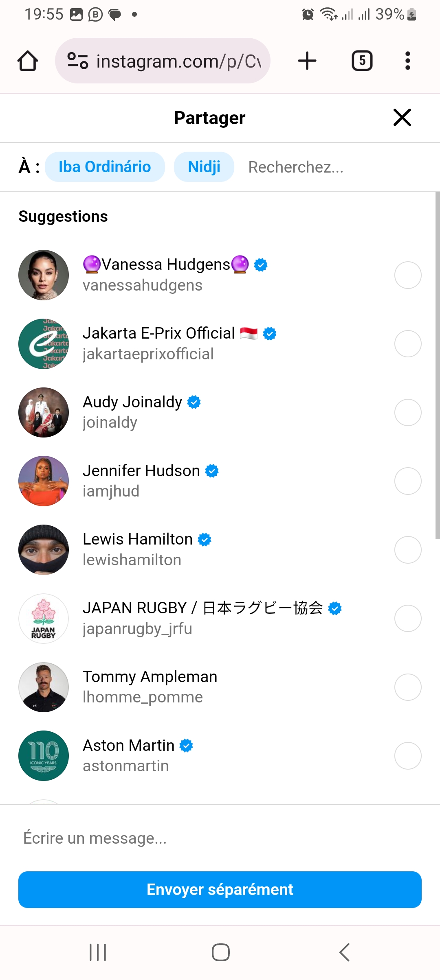440x980 pixels.
Task: Tap Tommy Ampleman's profile photo
Action: coord(44,687)
